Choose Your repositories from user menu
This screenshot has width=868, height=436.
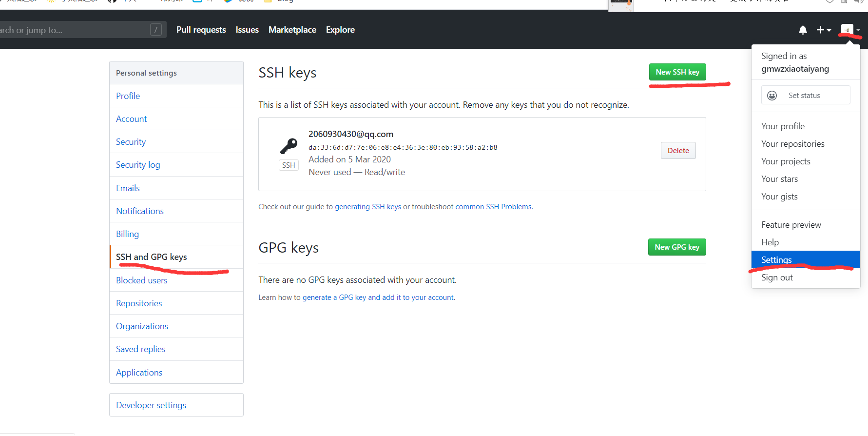(x=806, y=144)
